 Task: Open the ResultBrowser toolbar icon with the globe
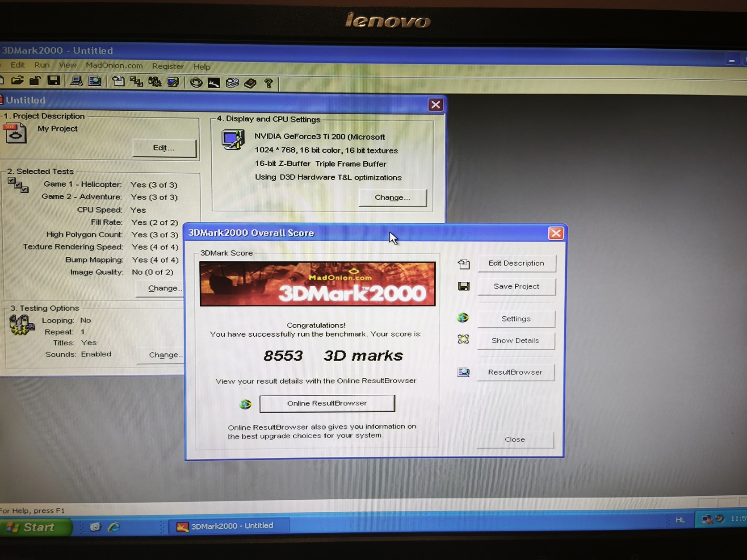click(x=95, y=81)
